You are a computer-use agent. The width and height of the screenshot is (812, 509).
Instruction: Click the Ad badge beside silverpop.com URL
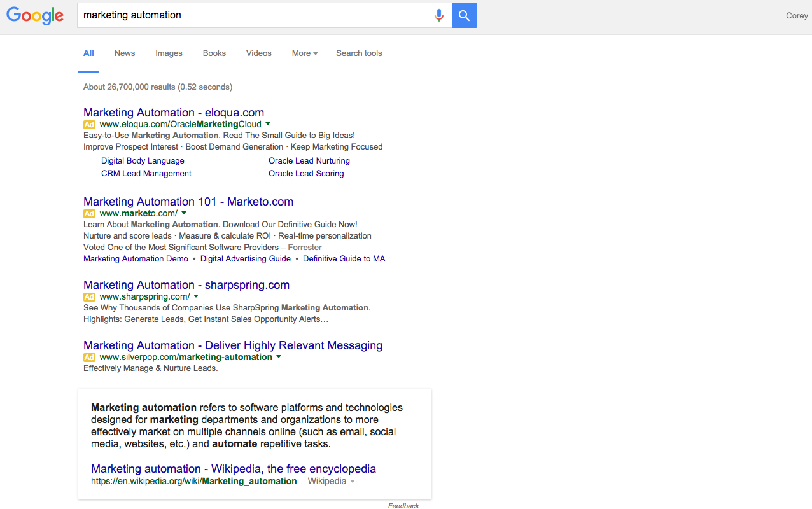tap(89, 358)
